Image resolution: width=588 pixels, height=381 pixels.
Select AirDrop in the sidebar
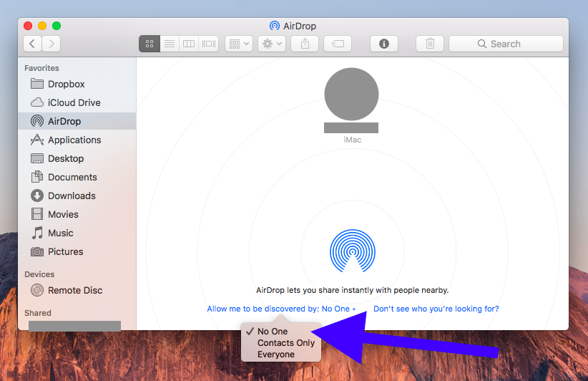pos(77,121)
